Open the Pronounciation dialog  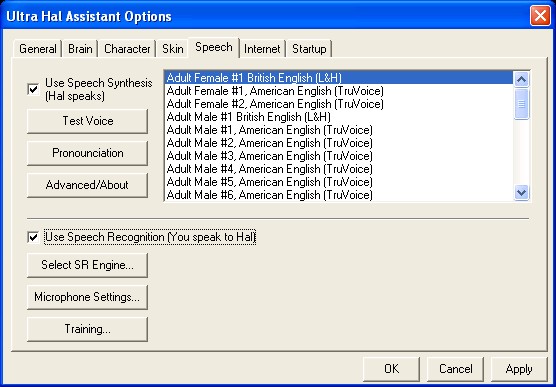88,153
